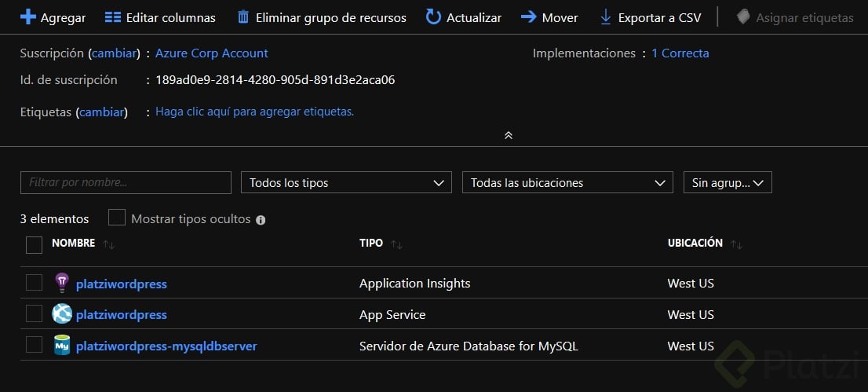
Task: Open the Todos los tipos dropdown
Action: [347, 182]
